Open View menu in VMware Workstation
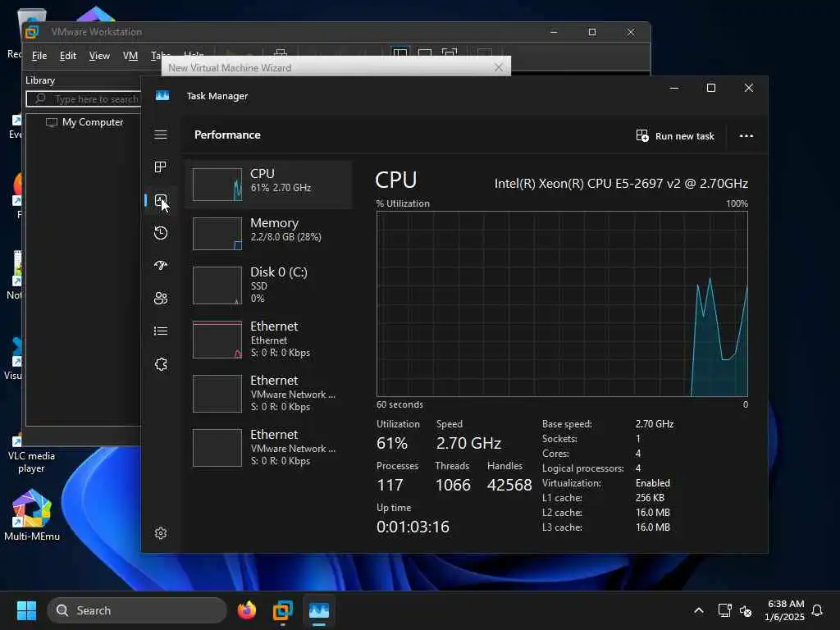840x630 pixels. tap(99, 56)
